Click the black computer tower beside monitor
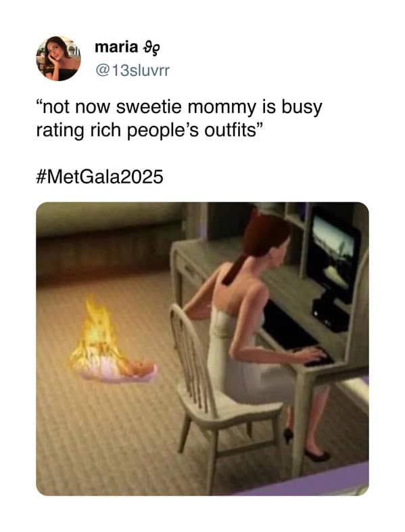The image size is (405, 532). pos(330,311)
